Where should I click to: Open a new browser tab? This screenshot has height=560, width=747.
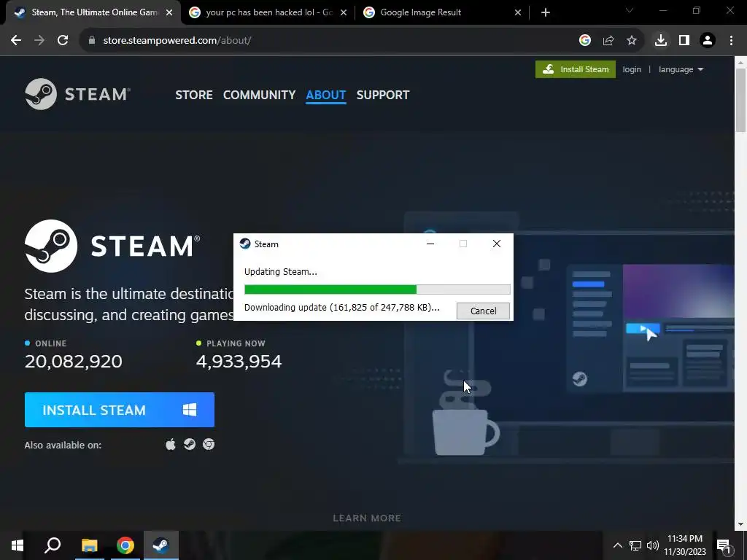[x=546, y=12]
